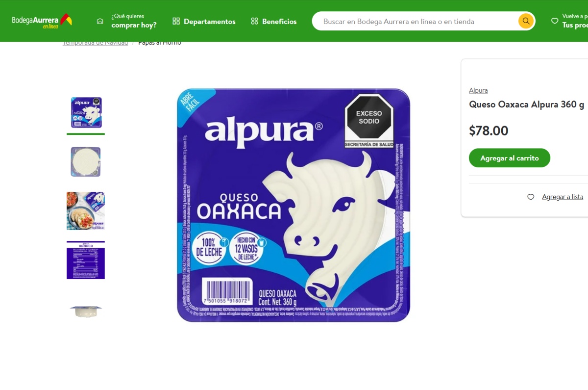Click the heart icon beside Agregar a lista
The image size is (588, 390).
point(531,197)
